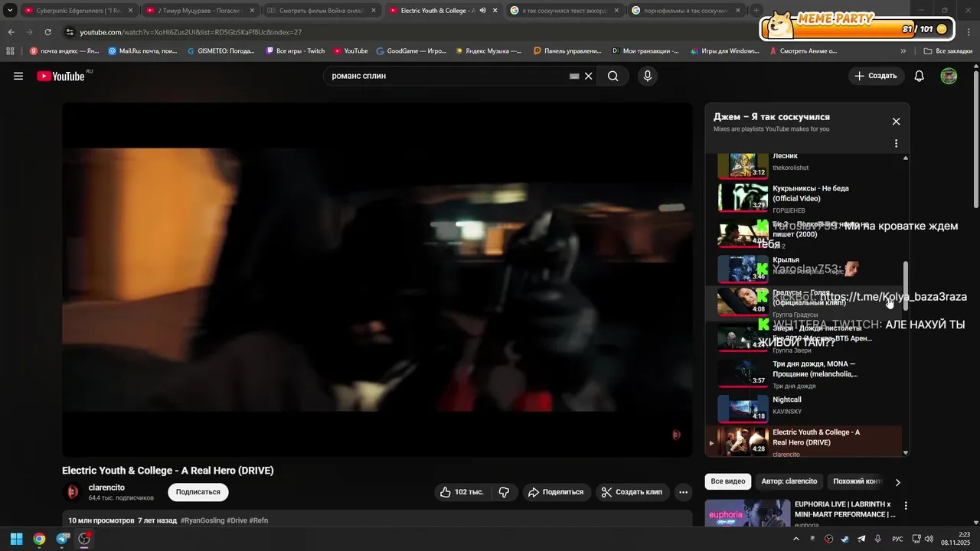Click the #Drive hashtag
Image resolution: width=980 pixels, height=551 pixels.
[x=237, y=520]
